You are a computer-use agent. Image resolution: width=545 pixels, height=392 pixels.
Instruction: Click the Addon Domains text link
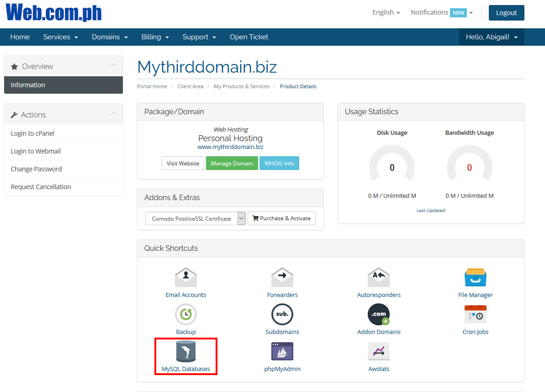(x=379, y=332)
